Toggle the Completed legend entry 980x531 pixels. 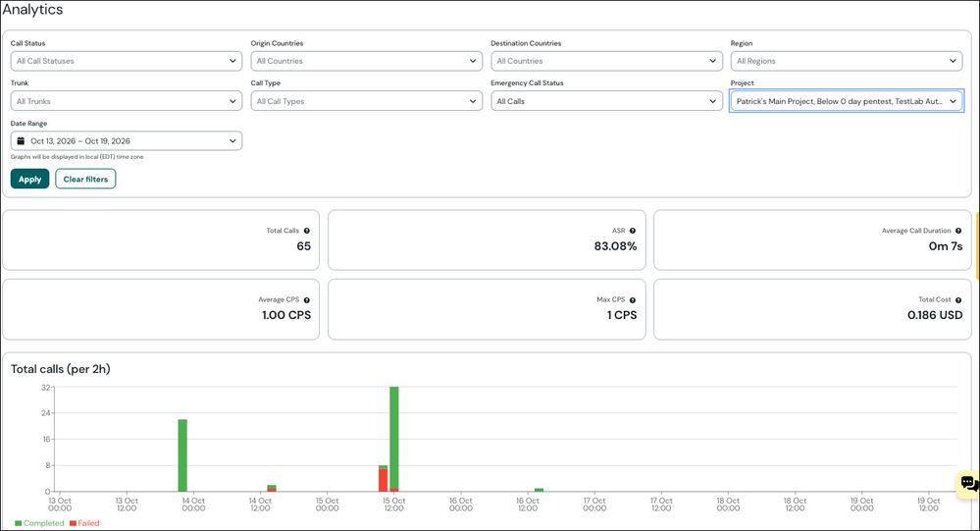(x=39, y=523)
